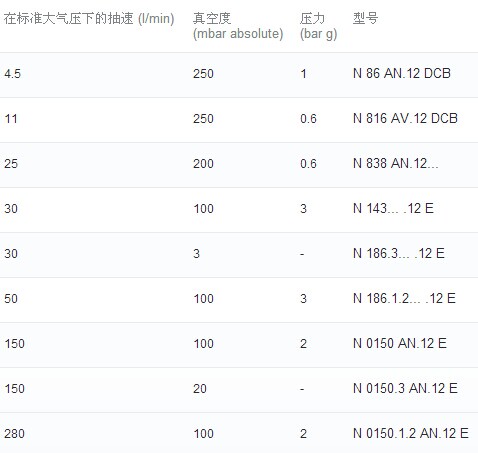Click pressure value 1 in N 86 row
Screen dimensions: 478x453
click(303, 74)
